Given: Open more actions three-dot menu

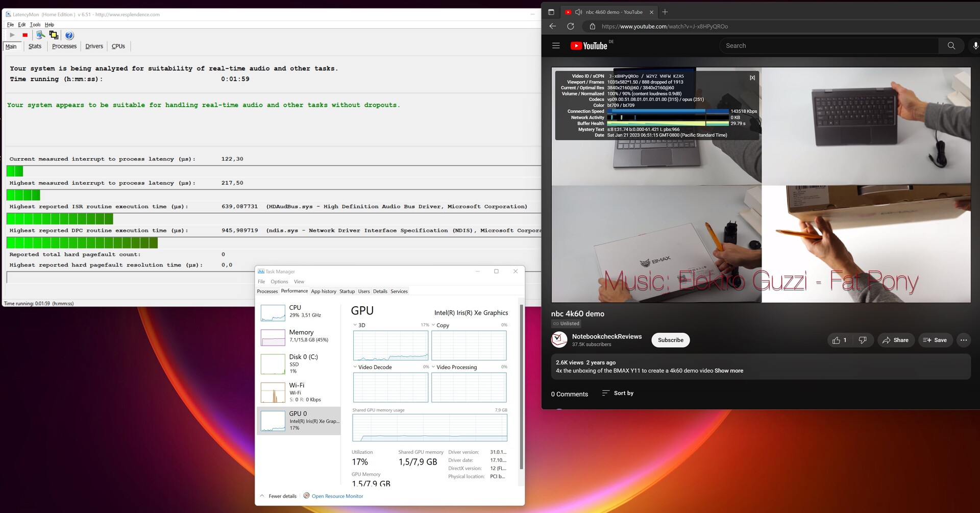Looking at the screenshot, I should coord(963,340).
